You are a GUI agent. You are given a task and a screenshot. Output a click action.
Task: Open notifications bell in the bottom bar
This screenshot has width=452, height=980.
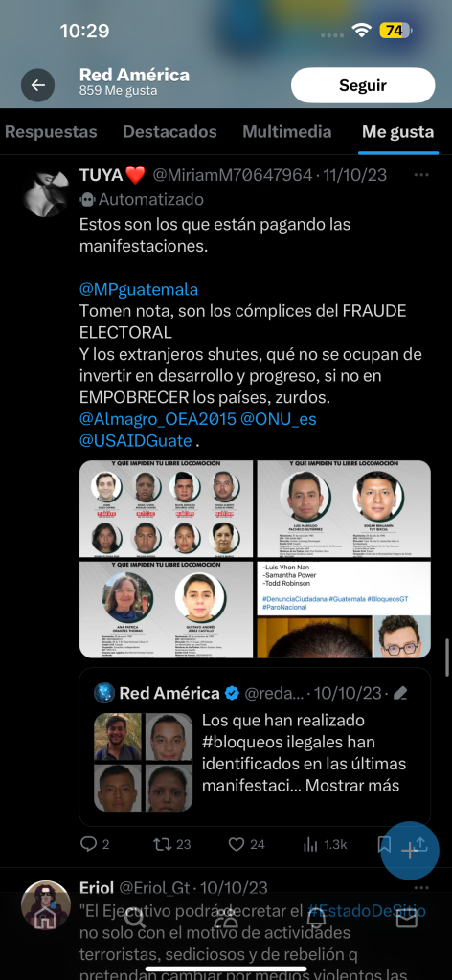pos(316,918)
